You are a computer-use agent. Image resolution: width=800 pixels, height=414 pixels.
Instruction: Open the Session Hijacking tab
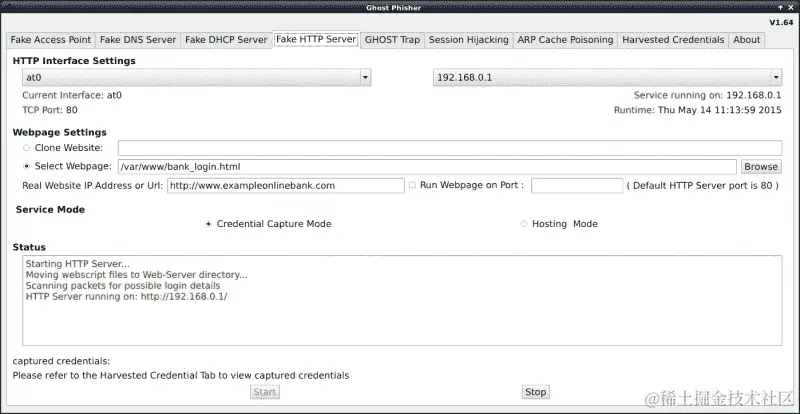[x=468, y=40]
